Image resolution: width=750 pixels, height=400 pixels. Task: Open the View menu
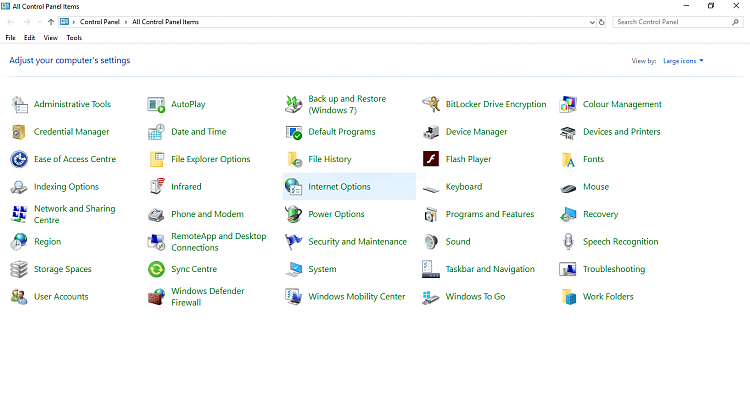(51, 38)
